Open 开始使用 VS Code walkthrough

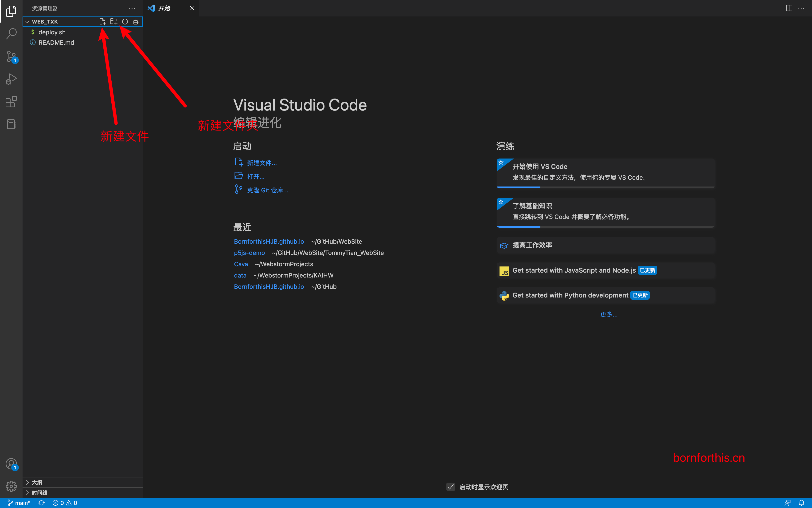[606, 173]
